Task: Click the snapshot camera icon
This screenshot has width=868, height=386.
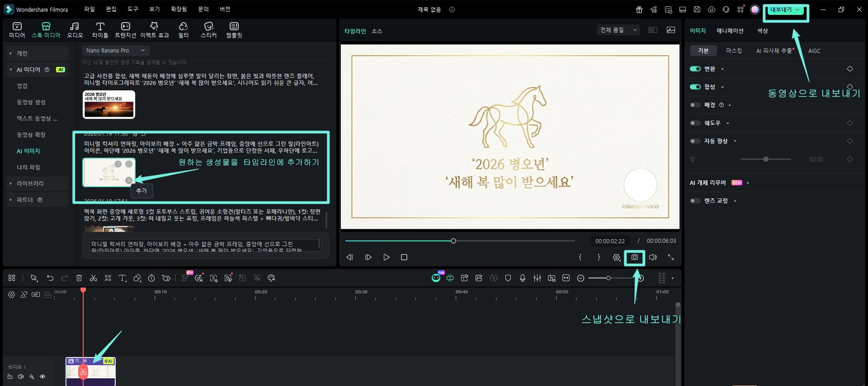Action: (x=635, y=257)
